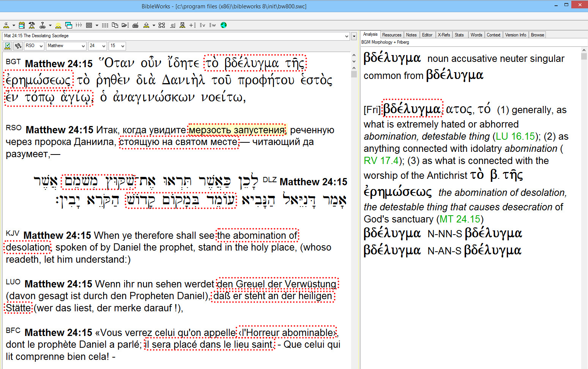
Task: Follow the LU 16.15 reference link
Action: pos(515,136)
